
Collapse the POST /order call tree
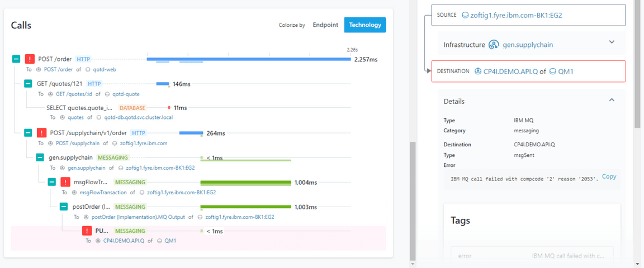click(16, 59)
